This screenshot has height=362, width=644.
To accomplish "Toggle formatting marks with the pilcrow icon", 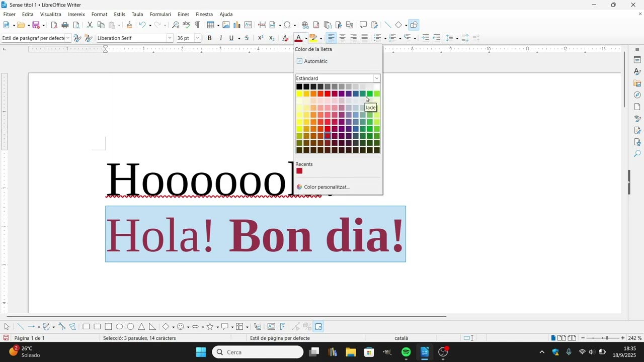I will coord(197,25).
